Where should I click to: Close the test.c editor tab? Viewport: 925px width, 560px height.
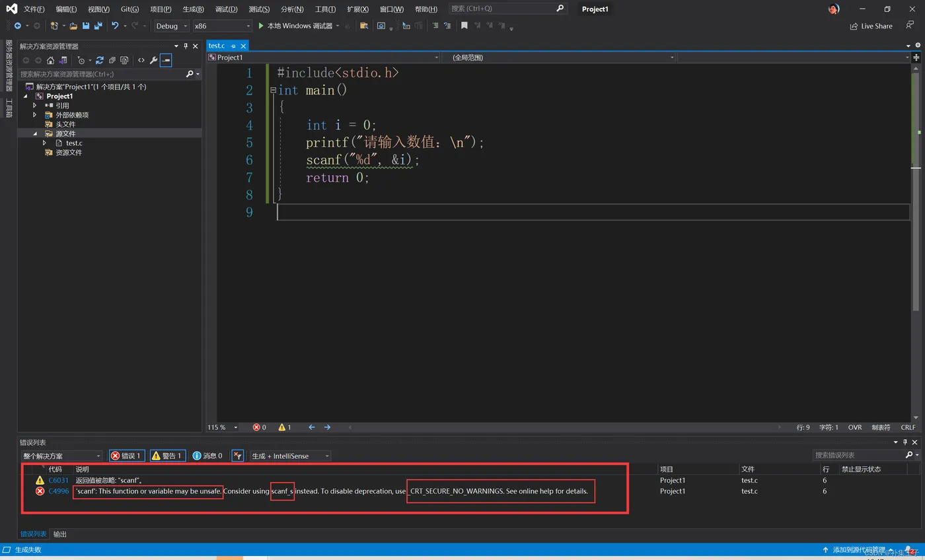(x=243, y=46)
